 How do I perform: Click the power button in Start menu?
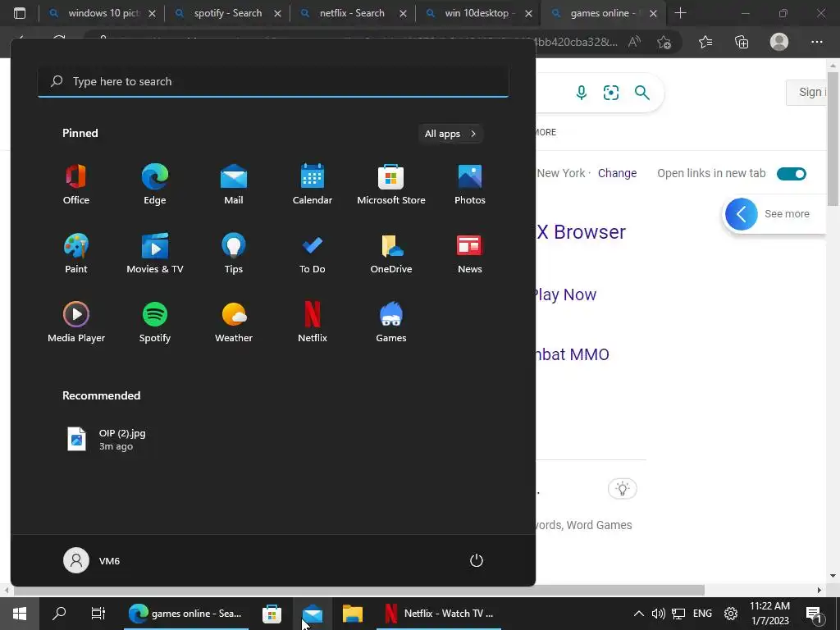477,560
